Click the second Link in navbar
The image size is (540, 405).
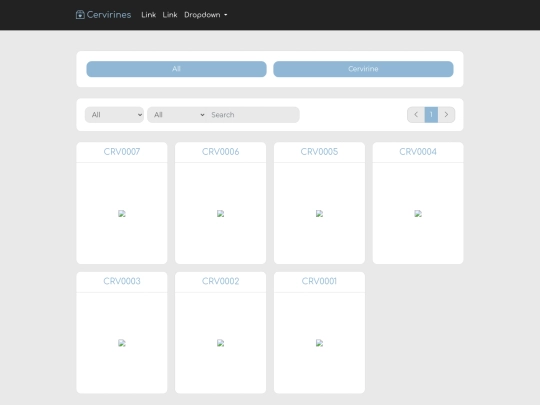(x=170, y=15)
